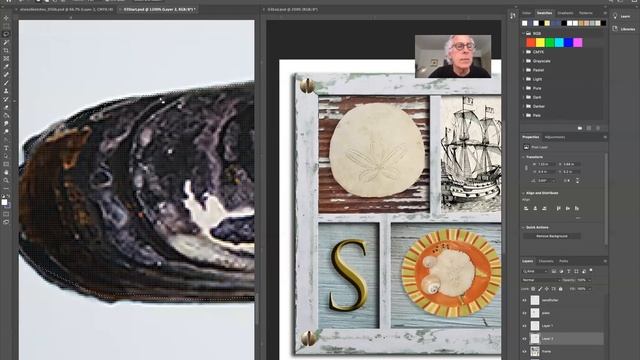Select the Lasso tool
The width and height of the screenshot is (640, 360).
coord(6,34)
